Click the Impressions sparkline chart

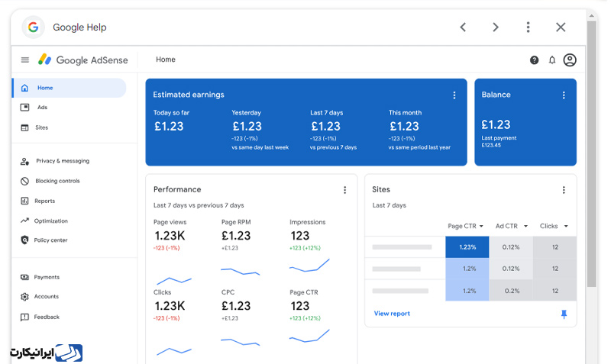pos(309,266)
